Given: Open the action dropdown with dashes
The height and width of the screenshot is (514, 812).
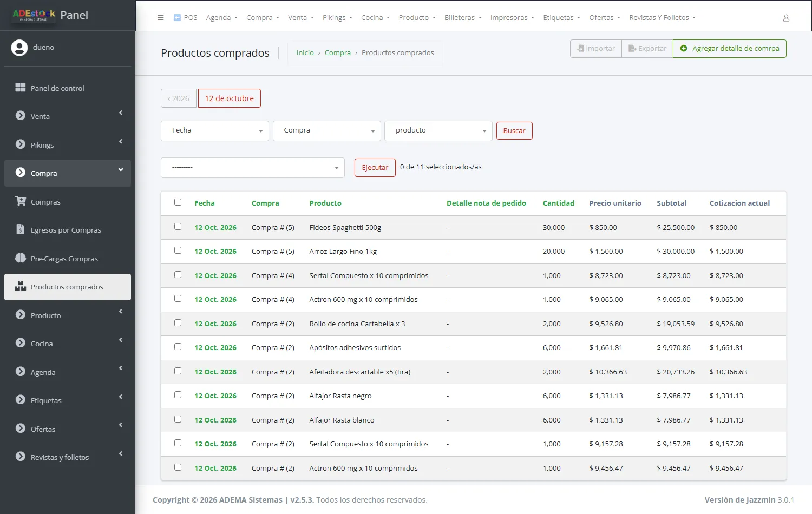Looking at the screenshot, I should [253, 168].
